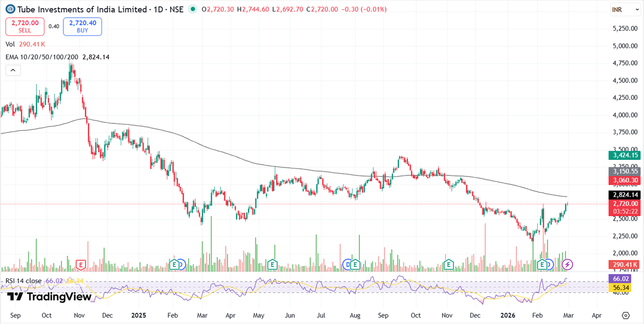Click the 2025 year label on time axis
This screenshot has height=324, width=644.
coord(139,315)
